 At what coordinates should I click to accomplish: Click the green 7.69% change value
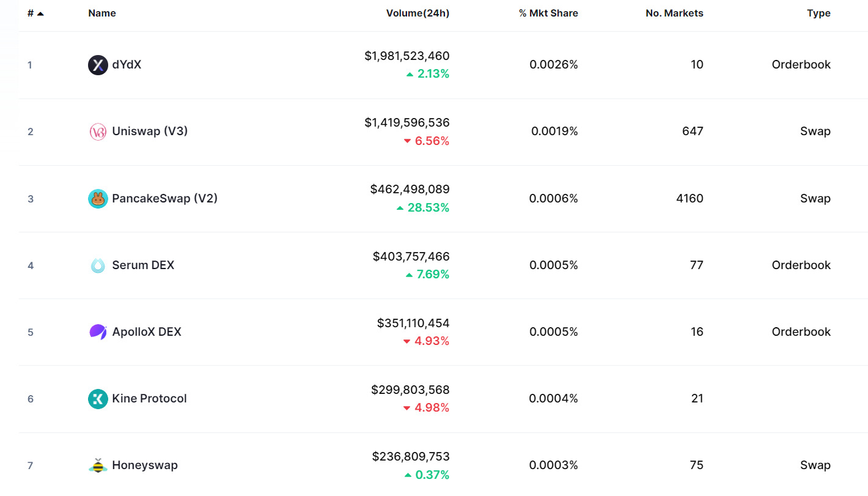tap(433, 275)
